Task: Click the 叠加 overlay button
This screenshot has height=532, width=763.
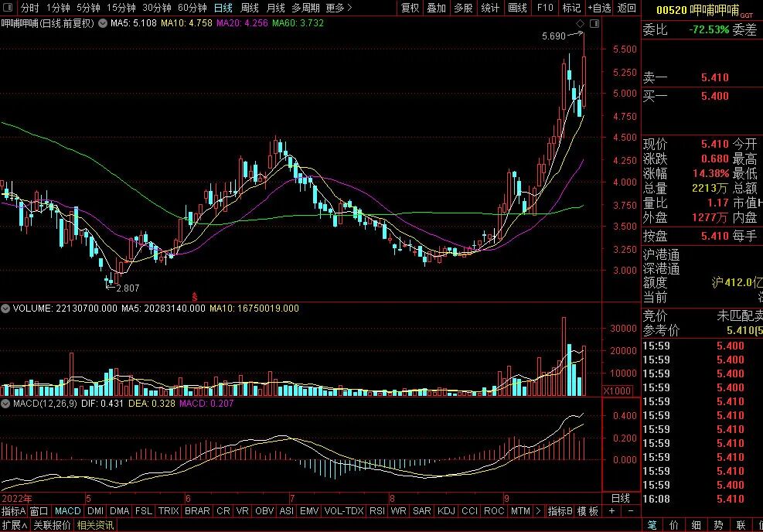Action: (x=437, y=8)
